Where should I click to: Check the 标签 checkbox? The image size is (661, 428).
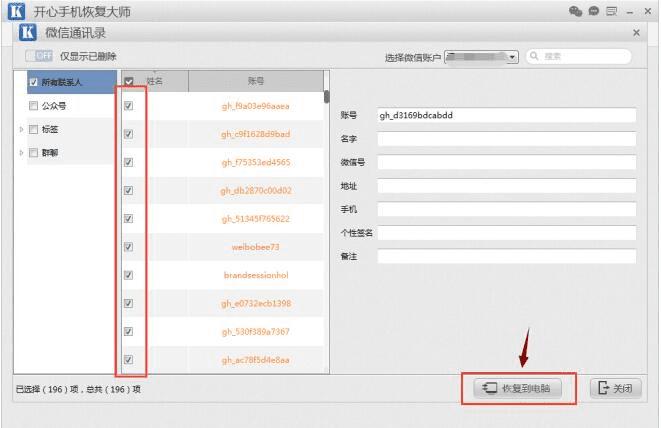pyautogui.click(x=33, y=129)
